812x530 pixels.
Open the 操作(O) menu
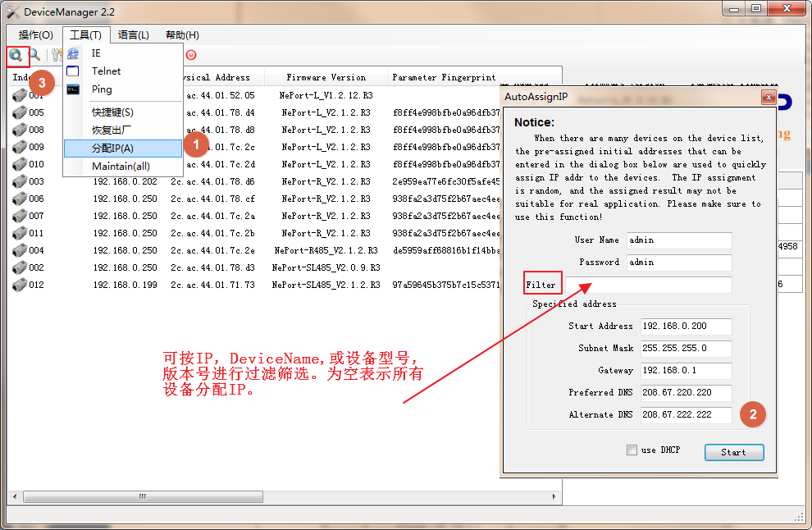point(36,35)
